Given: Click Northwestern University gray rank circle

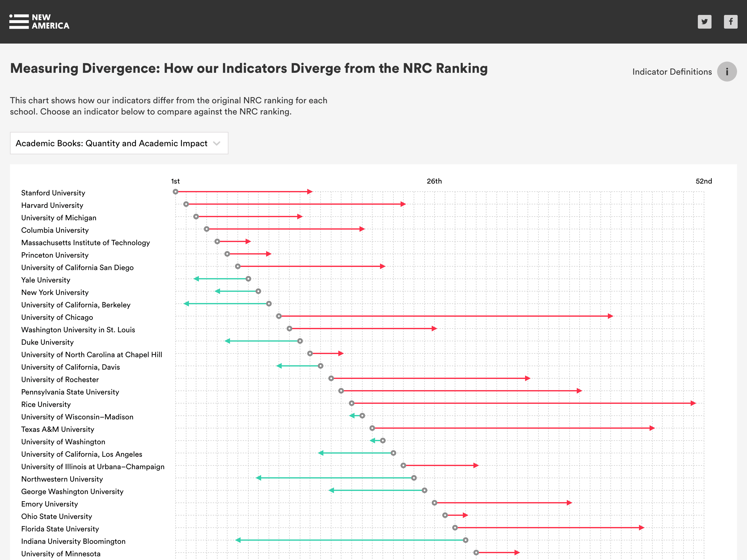Looking at the screenshot, I should tap(414, 478).
